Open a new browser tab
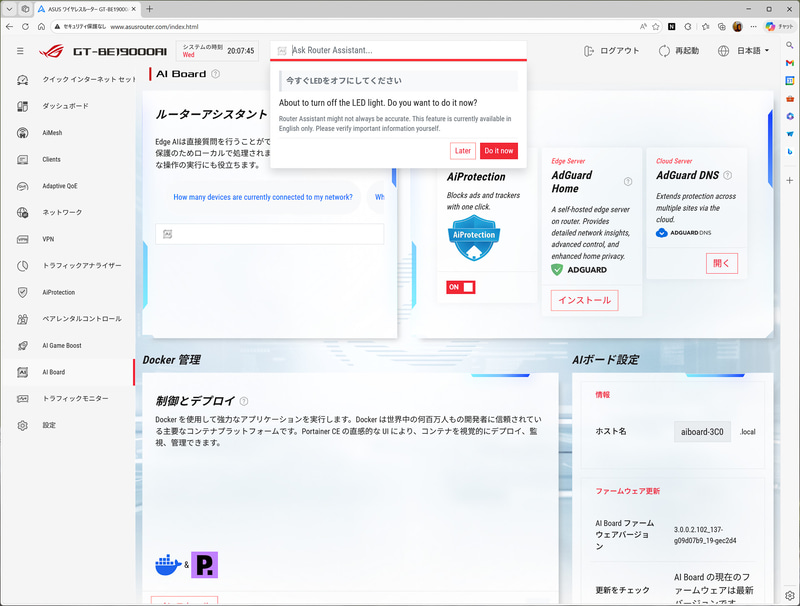The width and height of the screenshot is (800, 606). click(x=149, y=9)
